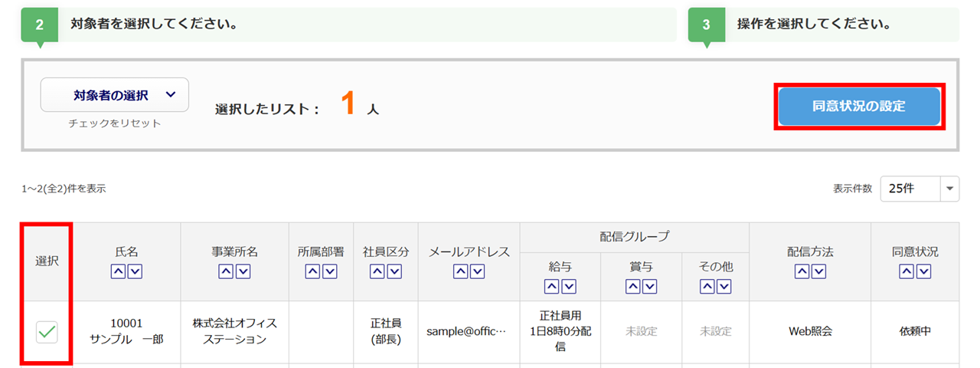This screenshot has height=368, width=980.
Task: Open the 対象者の選択 dropdown
Action: pyautogui.click(x=115, y=95)
